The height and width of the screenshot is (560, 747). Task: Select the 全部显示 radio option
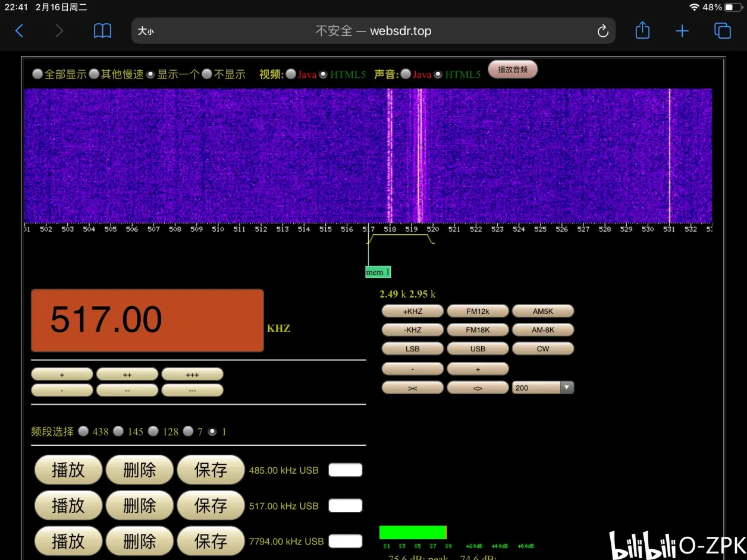(x=37, y=74)
